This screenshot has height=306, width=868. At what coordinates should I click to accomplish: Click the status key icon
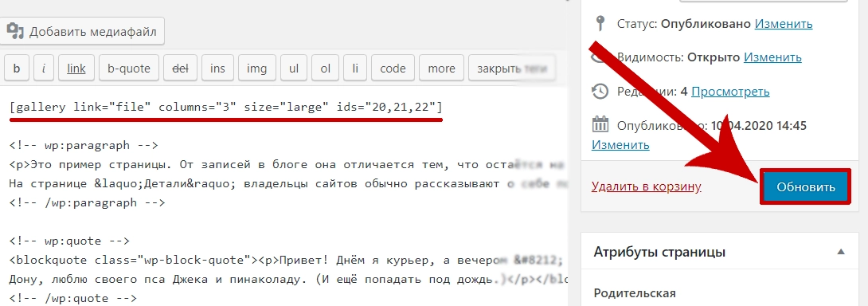600,24
